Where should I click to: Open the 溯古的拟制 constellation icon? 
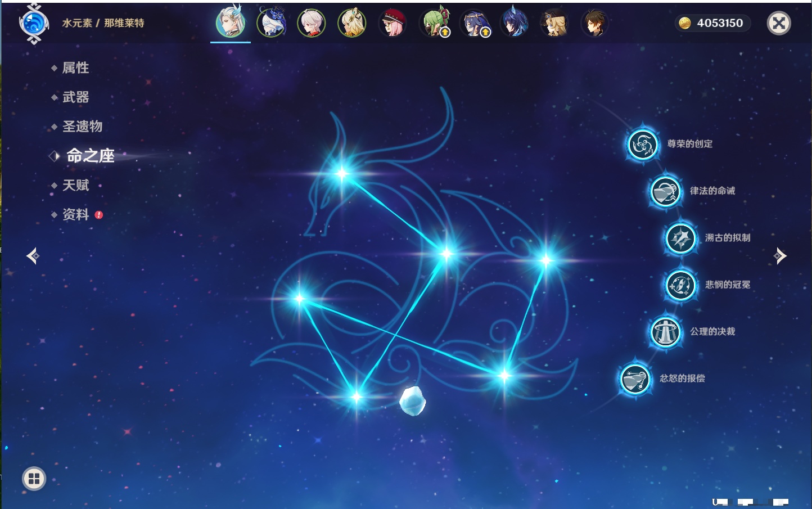(680, 238)
